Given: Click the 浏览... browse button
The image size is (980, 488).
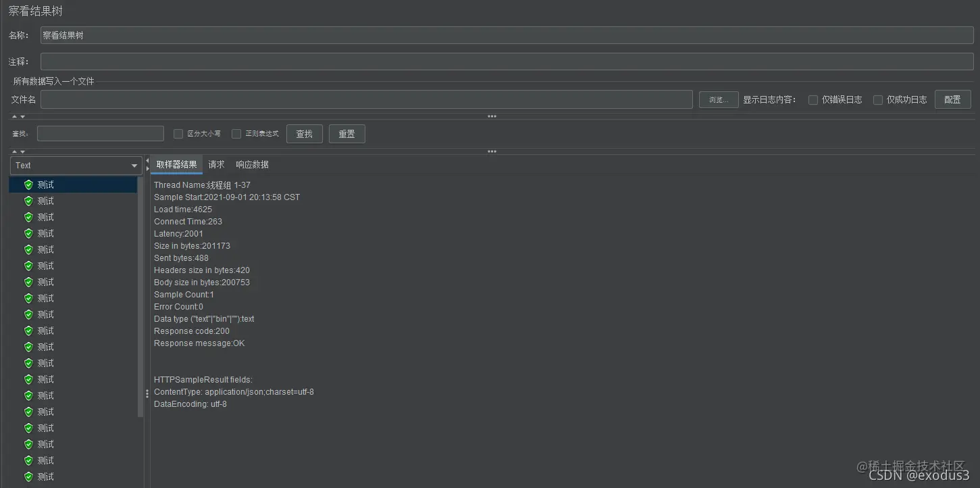Looking at the screenshot, I should pyautogui.click(x=719, y=100).
